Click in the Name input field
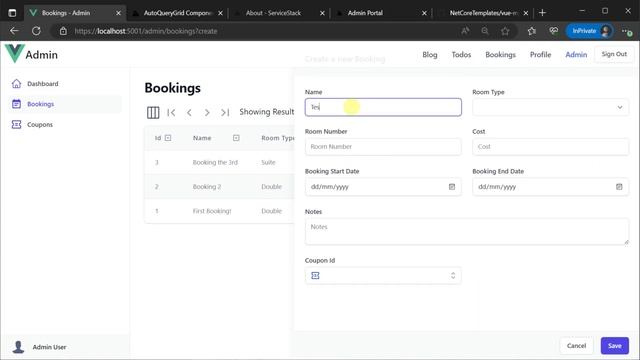Viewport: 640px width, 360px height. (383, 107)
